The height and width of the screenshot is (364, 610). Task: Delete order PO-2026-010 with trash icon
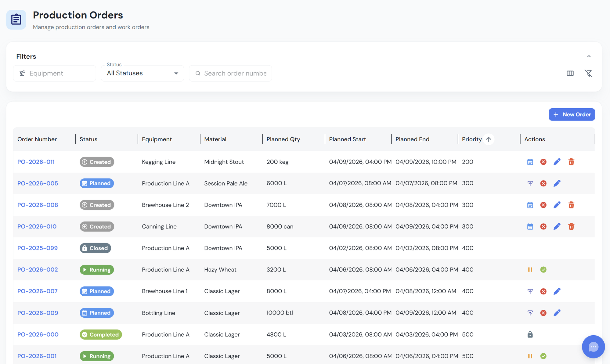[571, 226]
